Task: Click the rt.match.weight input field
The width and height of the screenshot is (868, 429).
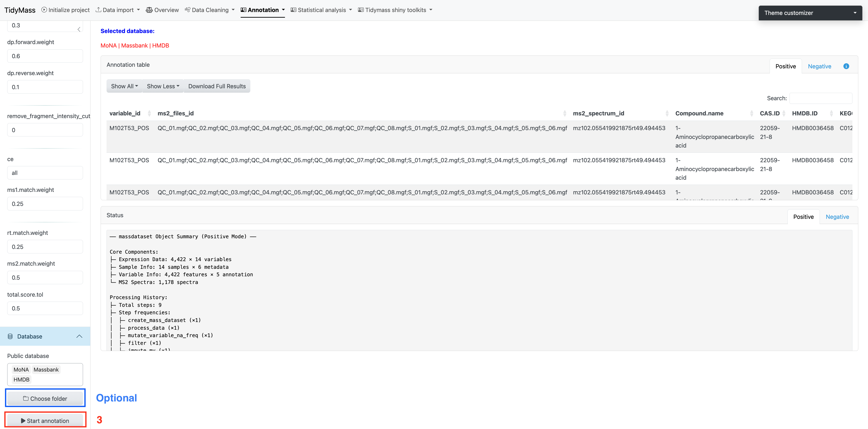Action: point(45,247)
